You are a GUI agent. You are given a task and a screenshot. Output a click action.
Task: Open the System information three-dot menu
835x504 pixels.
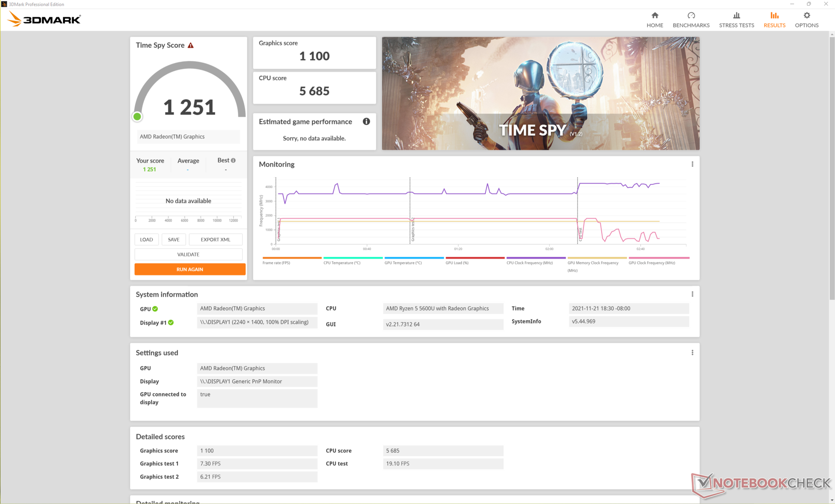pyautogui.click(x=692, y=294)
